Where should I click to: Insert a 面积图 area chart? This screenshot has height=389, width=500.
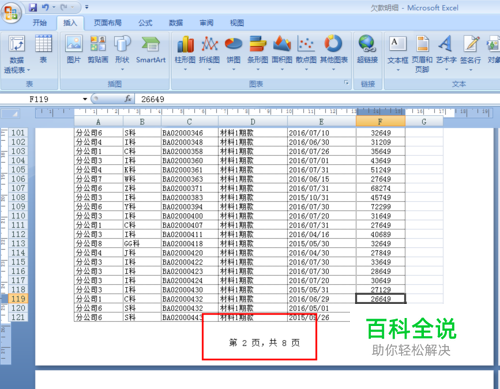[x=282, y=53]
